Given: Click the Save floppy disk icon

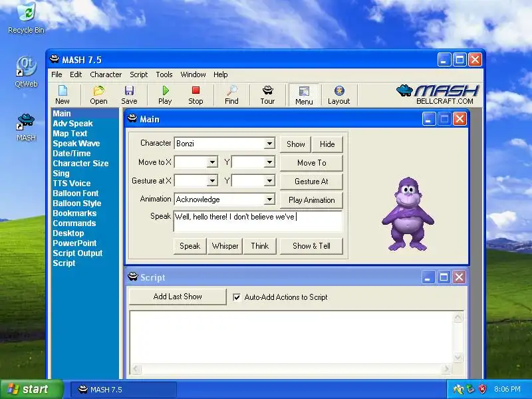Looking at the screenshot, I should coord(129,94).
